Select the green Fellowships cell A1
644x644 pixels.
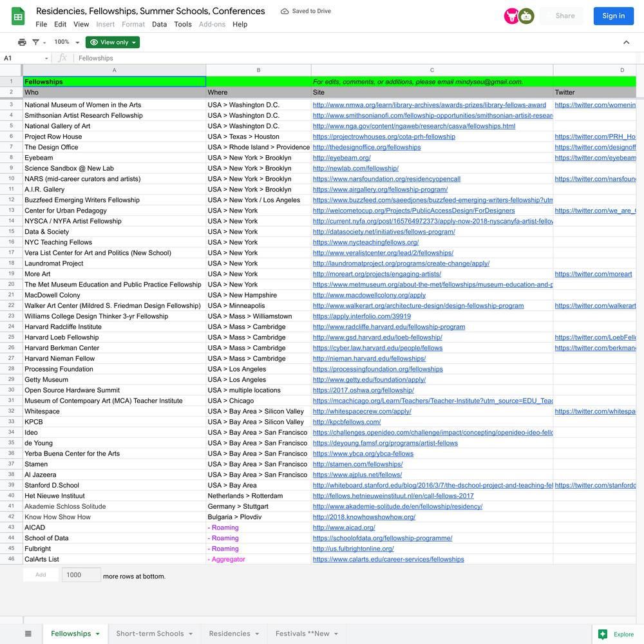114,82
